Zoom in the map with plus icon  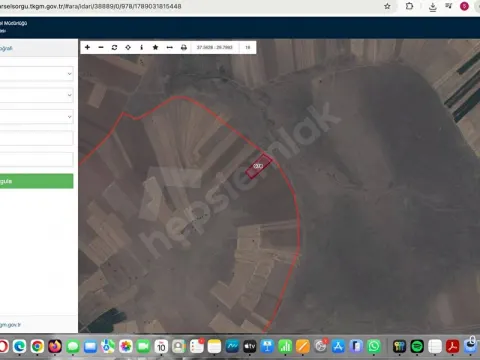(87, 47)
